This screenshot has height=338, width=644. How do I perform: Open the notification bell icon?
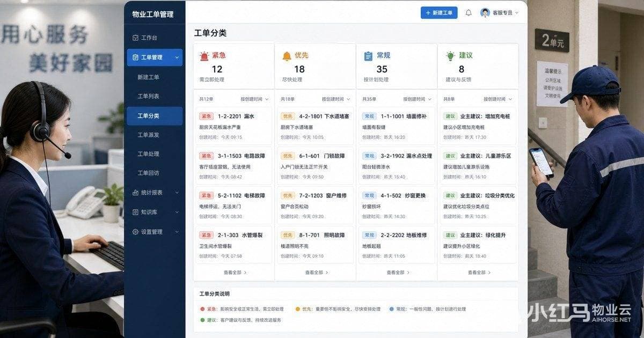tap(469, 13)
